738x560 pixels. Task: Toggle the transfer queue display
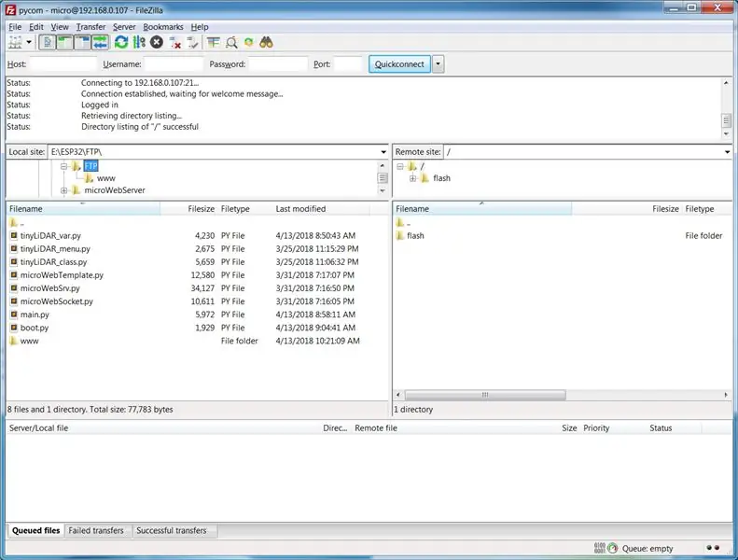[100, 42]
